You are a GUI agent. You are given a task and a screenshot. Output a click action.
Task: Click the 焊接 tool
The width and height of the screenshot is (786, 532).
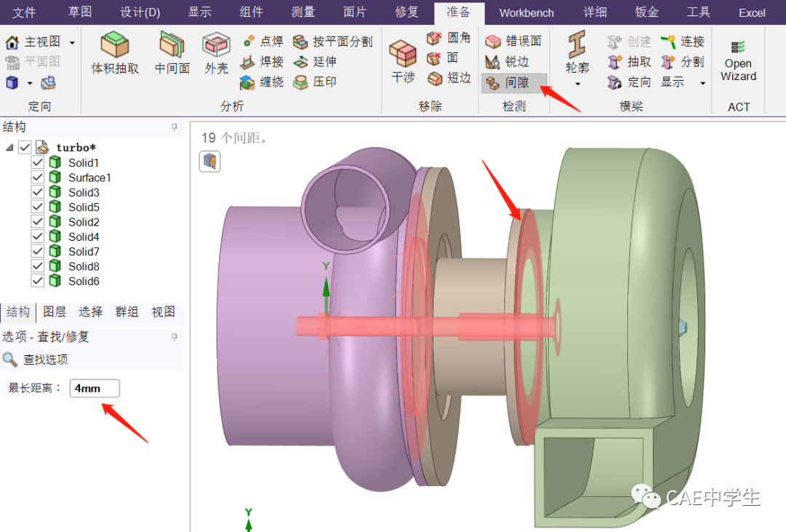(x=262, y=62)
